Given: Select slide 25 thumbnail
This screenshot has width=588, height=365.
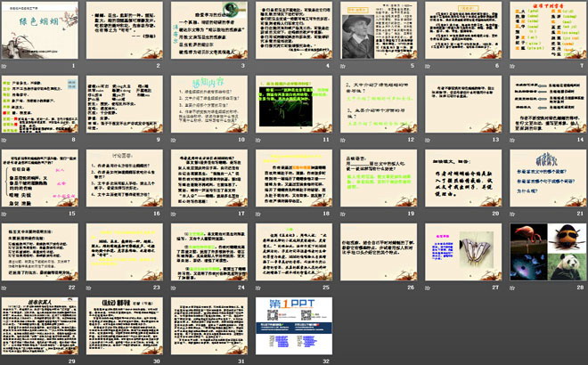Looking at the screenshot, I should point(294,252).
